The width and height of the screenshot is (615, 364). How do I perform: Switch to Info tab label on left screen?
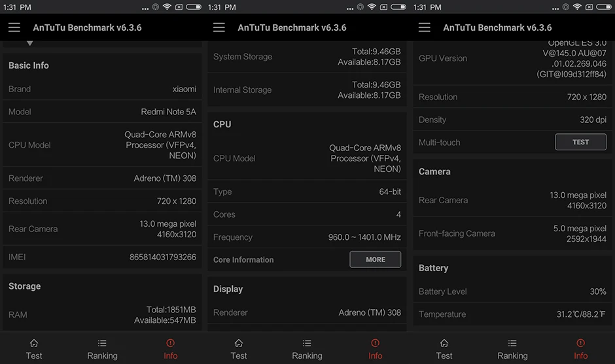[171, 356]
